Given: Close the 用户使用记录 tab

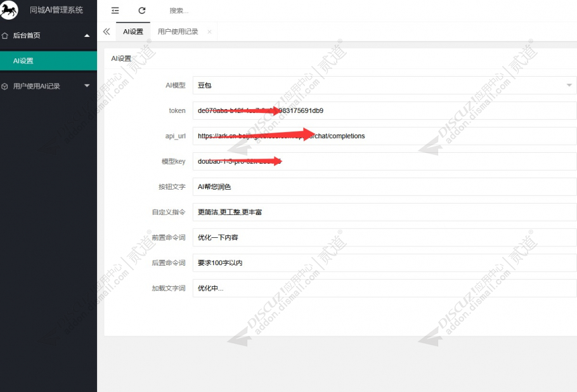Looking at the screenshot, I should [209, 32].
